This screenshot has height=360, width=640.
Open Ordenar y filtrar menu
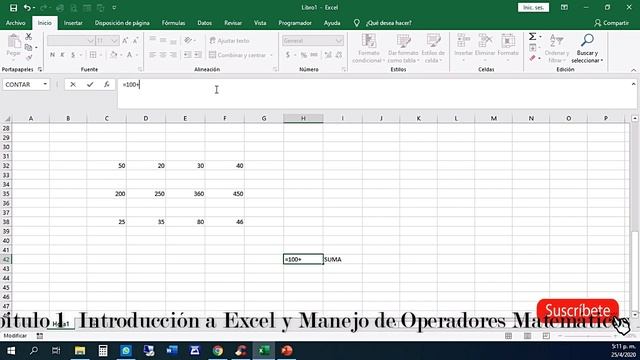pyautogui.click(x=557, y=48)
